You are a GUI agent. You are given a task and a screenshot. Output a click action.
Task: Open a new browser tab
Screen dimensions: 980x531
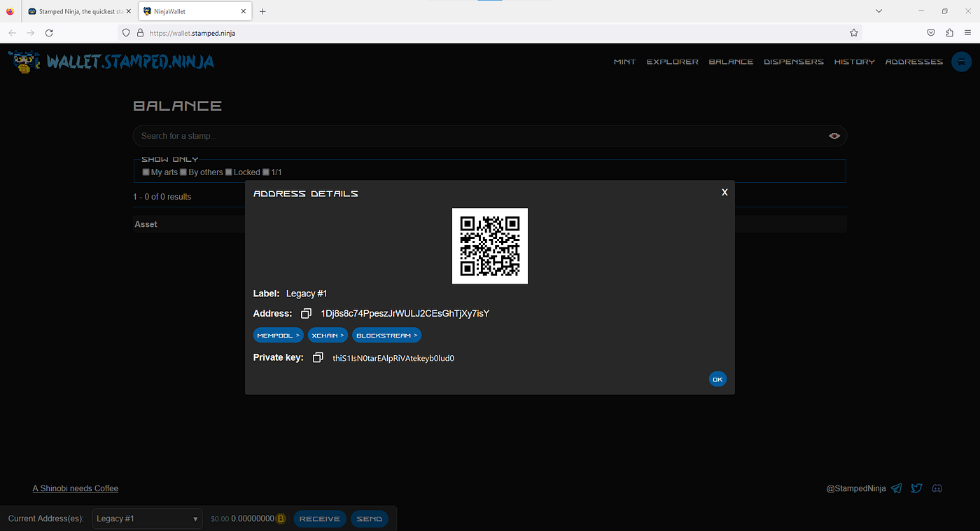(x=262, y=11)
